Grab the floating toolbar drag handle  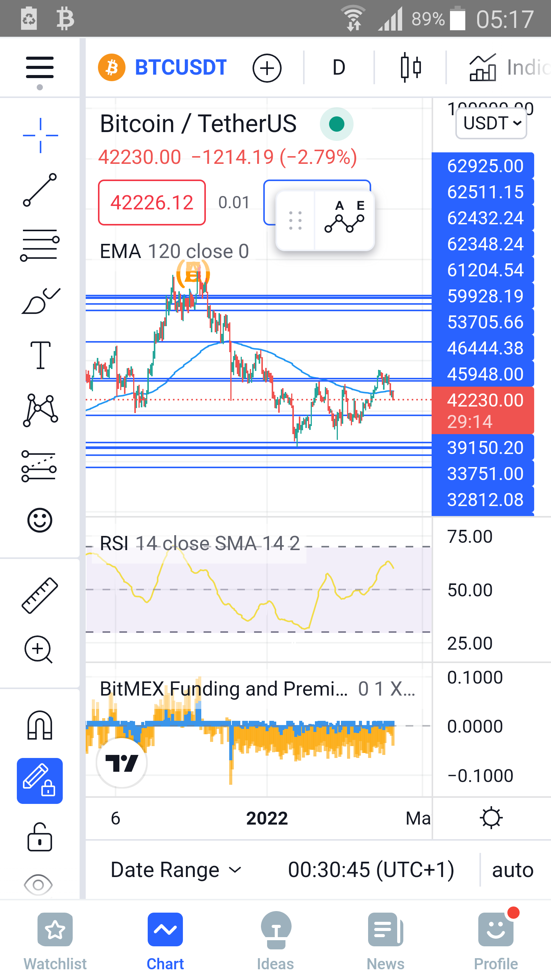[x=295, y=220]
